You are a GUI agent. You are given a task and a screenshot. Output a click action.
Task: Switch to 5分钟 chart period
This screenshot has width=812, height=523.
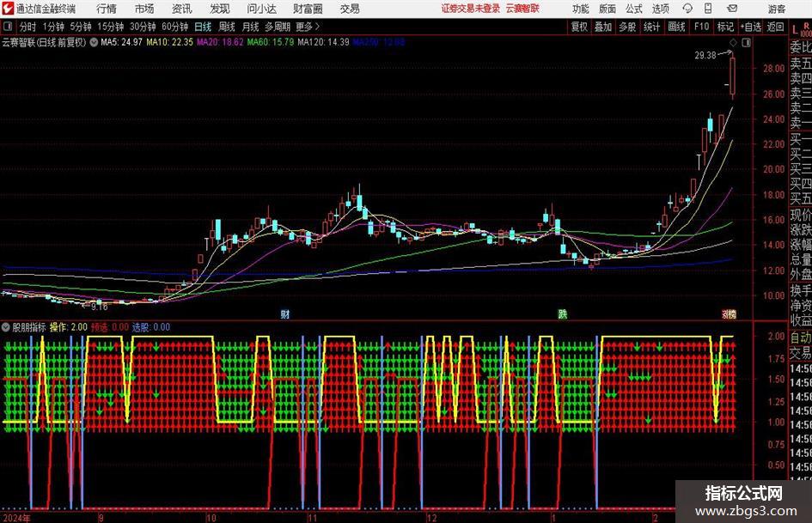click(81, 27)
